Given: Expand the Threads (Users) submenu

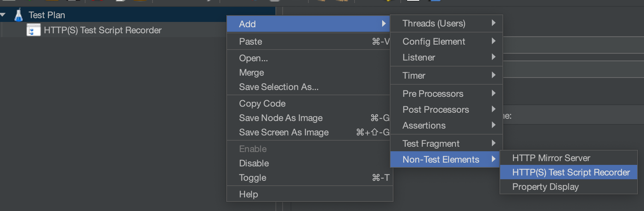Looking at the screenshot, I should (x=434, y=23).
